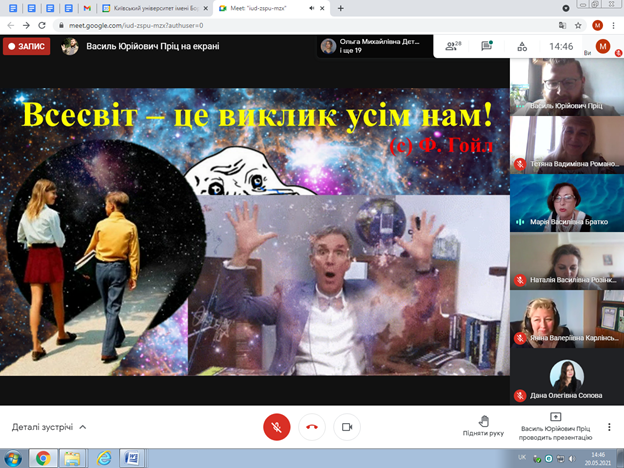Click the ЗАПИС recording indicator
This screenshot has width=624, height=468.
(27, 46)
